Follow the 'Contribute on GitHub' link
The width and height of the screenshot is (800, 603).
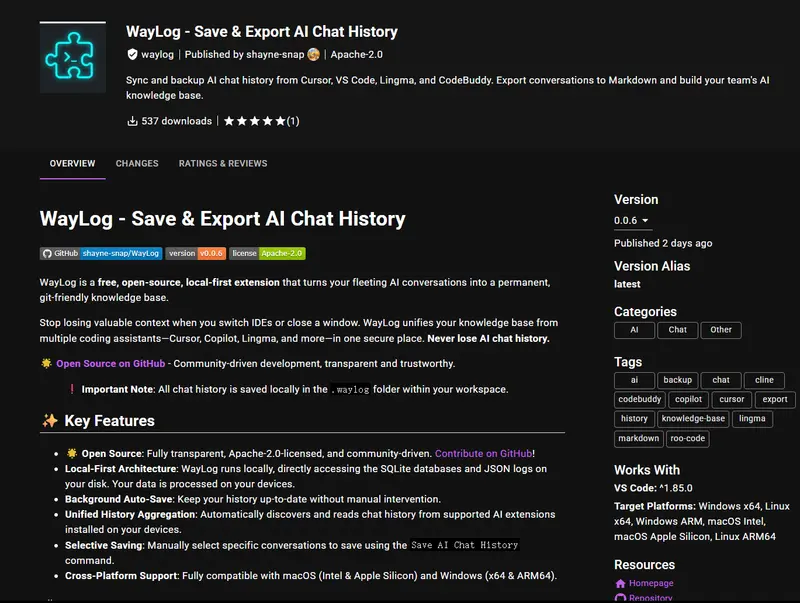[484, 453]
